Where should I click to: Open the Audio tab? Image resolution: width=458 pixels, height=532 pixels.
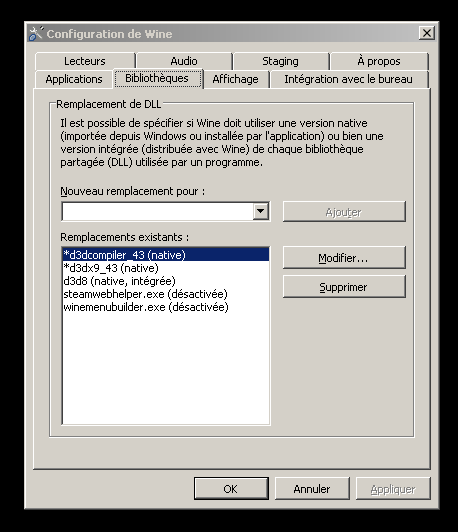184,61
